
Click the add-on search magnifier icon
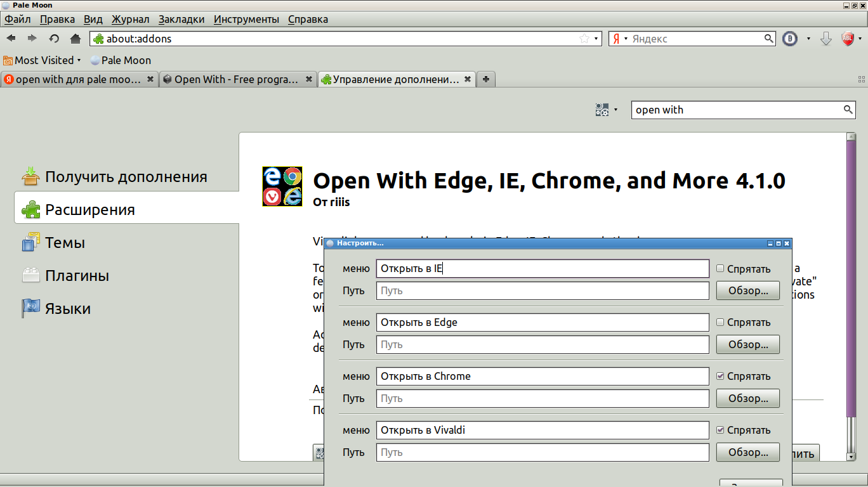pos(848,110)
